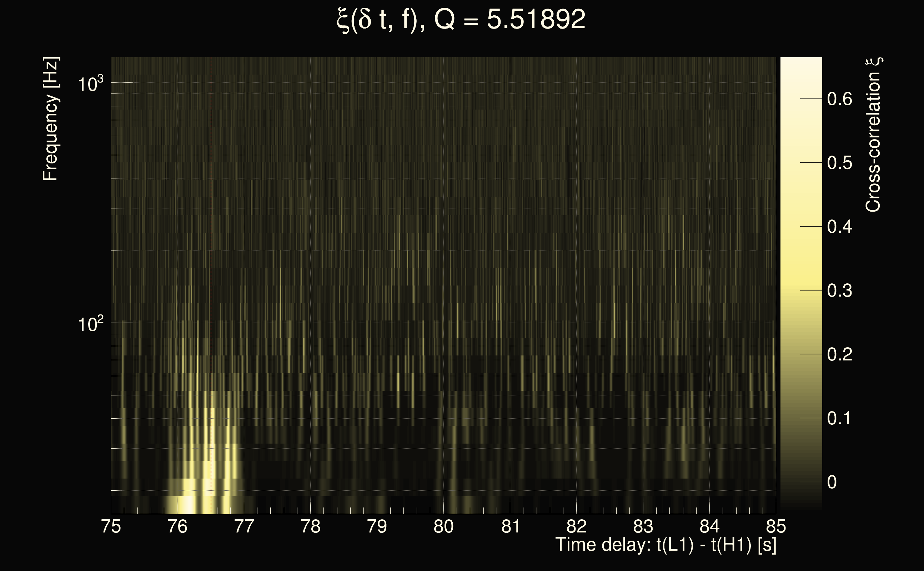Viewport: 924px width, 571px height.
Task: Click the 0.6 label on colorbar
Action: 839,99
